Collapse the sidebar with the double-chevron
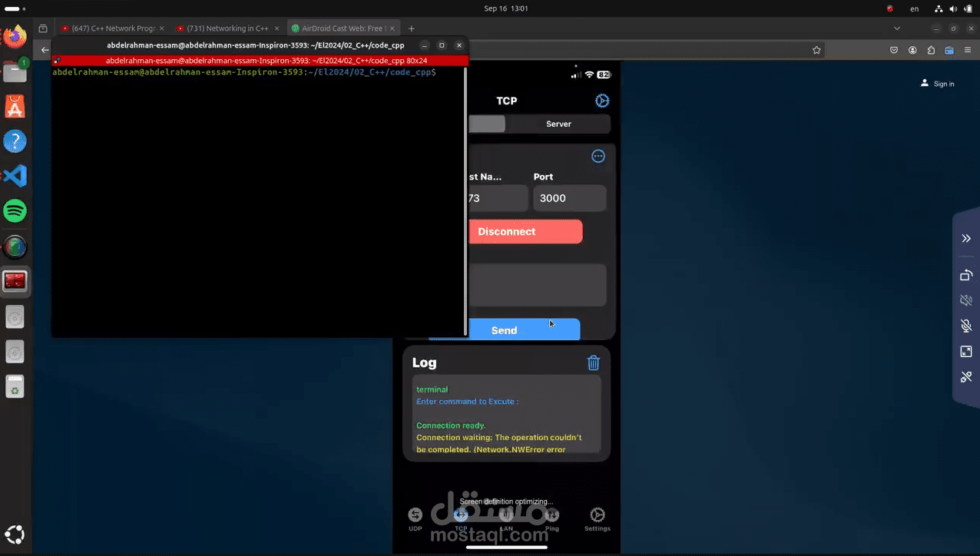The image size is (980, 556). pyautogui.click(x=966, y=238)
